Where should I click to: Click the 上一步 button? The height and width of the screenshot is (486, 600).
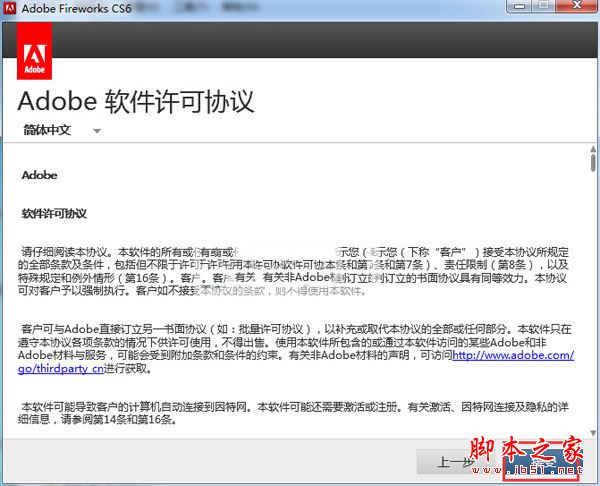tap(455, 462)
